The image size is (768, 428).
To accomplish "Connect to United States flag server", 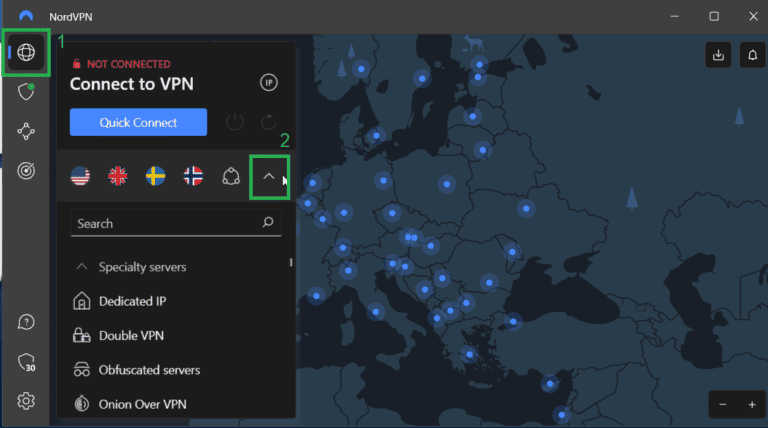I will [81, 177].
